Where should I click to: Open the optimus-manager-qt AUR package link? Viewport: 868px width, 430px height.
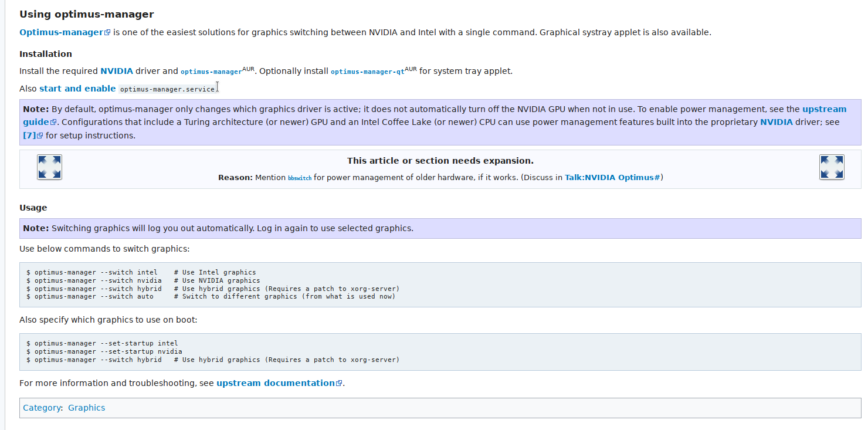[367, 72]
